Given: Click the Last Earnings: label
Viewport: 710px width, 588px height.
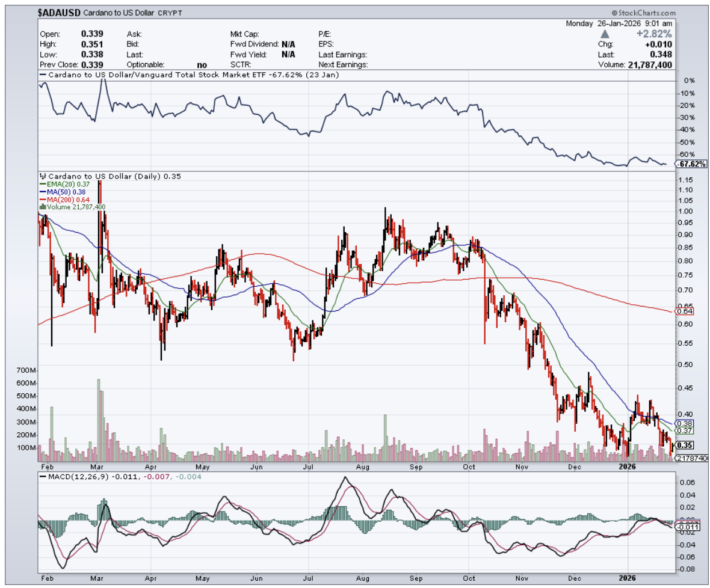Looking at the screenshot, I should tap(343, 55).
